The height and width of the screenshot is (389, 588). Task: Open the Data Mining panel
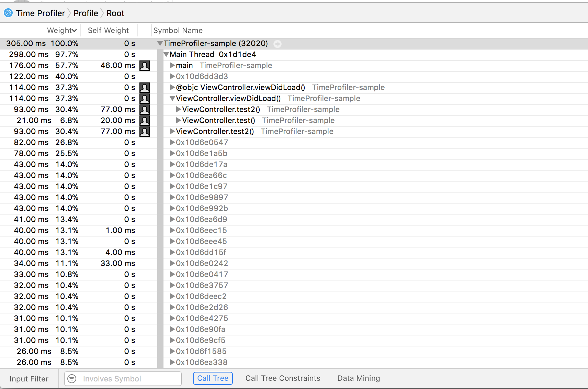tap(358, 378)
